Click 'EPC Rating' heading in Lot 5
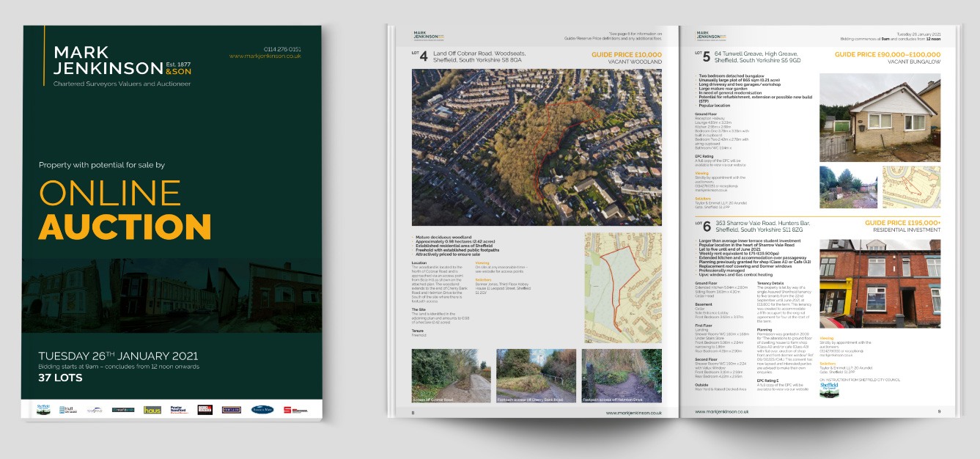 (x=704, y=156)
